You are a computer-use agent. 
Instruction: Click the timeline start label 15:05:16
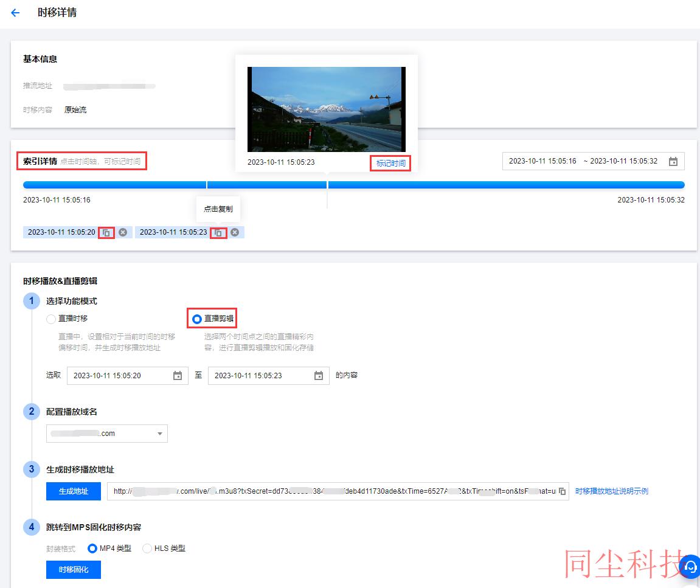pyautogui.click(x=57, y=200)
